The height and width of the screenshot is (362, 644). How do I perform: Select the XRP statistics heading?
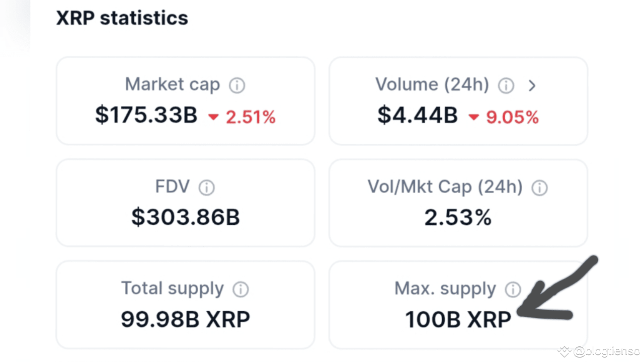pos(122,18)
